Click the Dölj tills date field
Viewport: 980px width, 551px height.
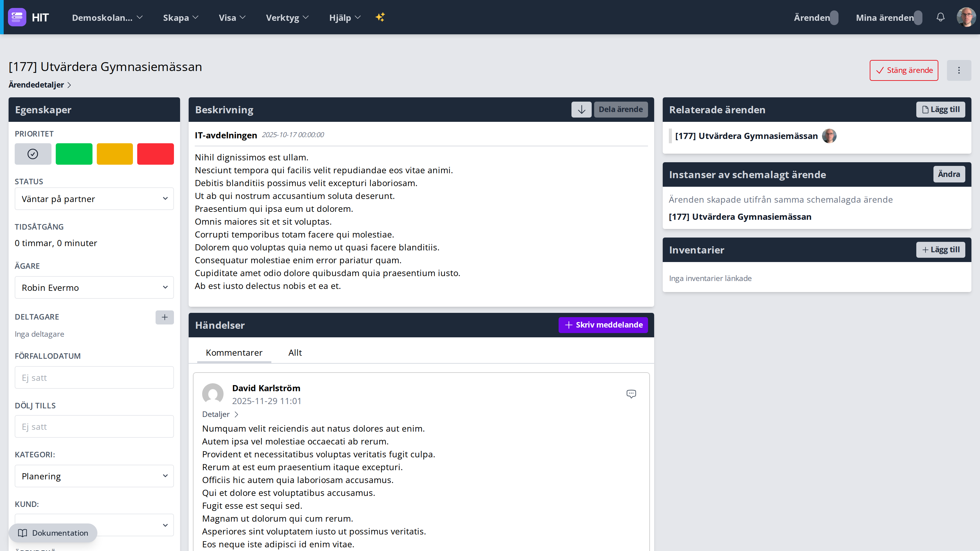pos(94,426)
